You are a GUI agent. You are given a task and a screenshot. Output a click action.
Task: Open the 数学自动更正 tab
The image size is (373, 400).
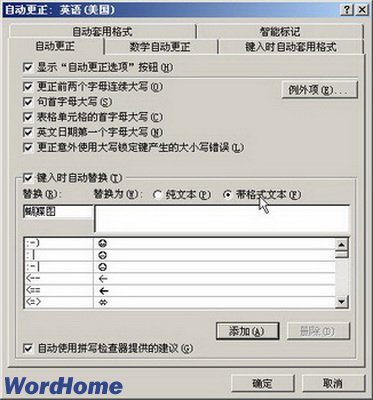tap(160, 47)
